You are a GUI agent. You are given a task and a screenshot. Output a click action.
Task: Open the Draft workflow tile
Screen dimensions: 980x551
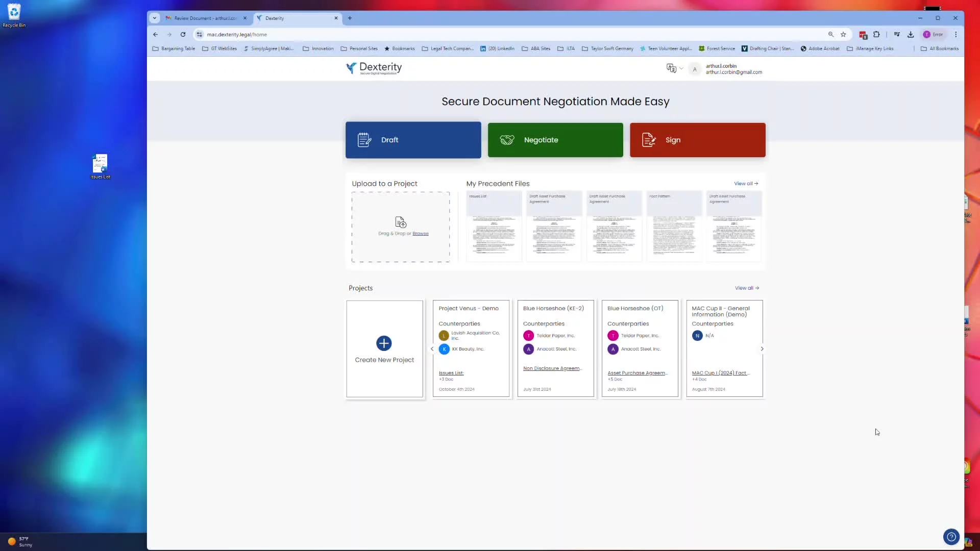coord(413,140)
